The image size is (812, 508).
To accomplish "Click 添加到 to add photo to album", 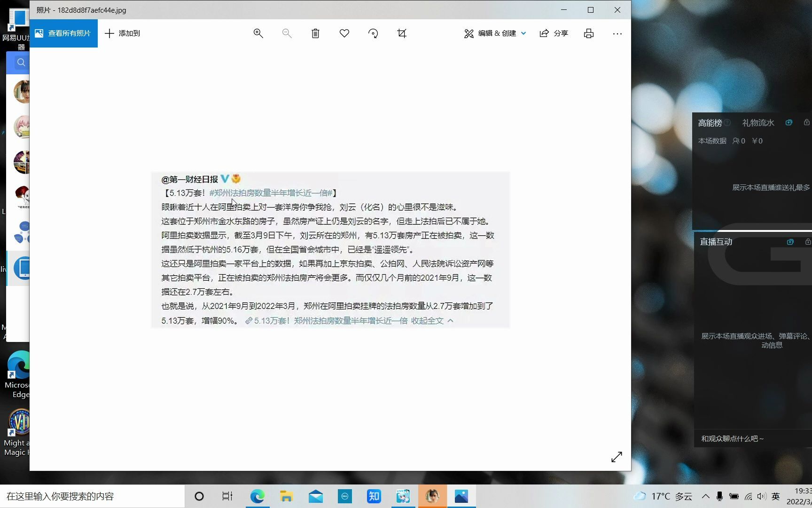I will 122,33.
